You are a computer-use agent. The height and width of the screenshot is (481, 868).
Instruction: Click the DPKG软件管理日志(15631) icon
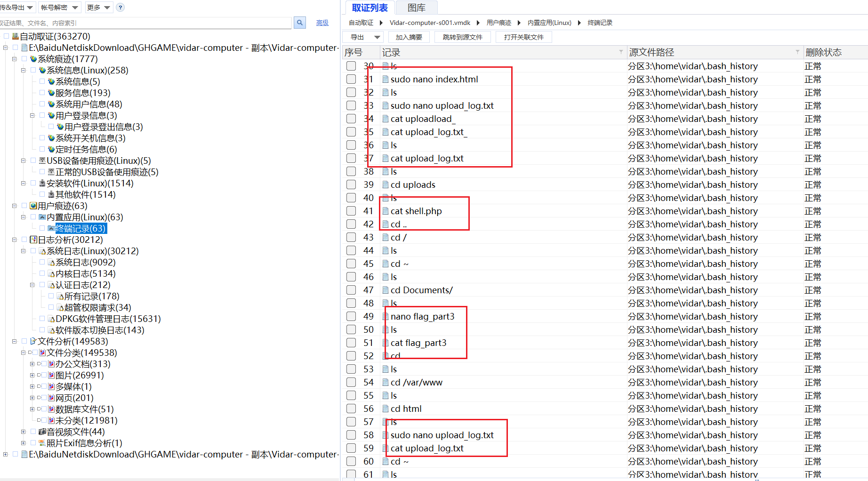pyautogui.click(x=51, y=319)
